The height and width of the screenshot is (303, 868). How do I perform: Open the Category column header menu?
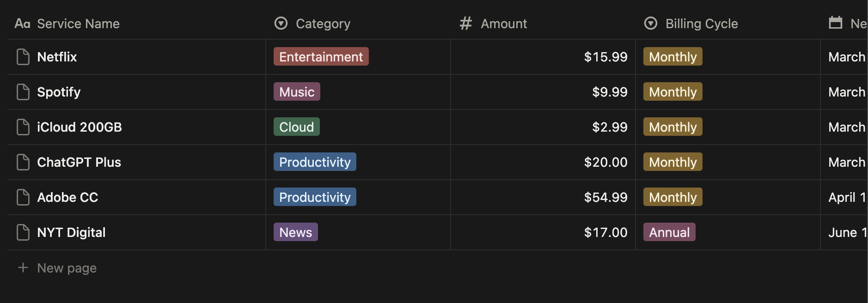(358, 23)
